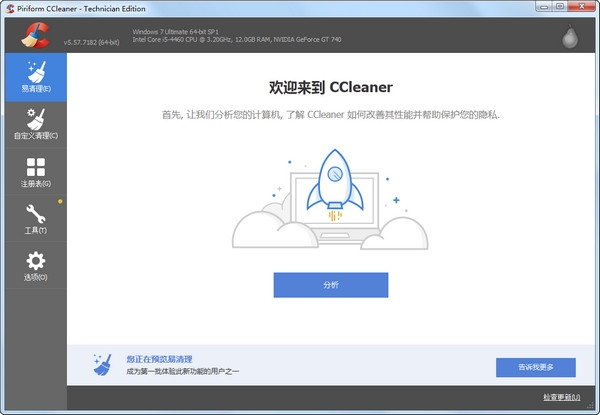This screenshot has height=415, width=600.
Task: Click the CCleaner logo in the header
Action: pyautogui.click(x=35, y=35)
